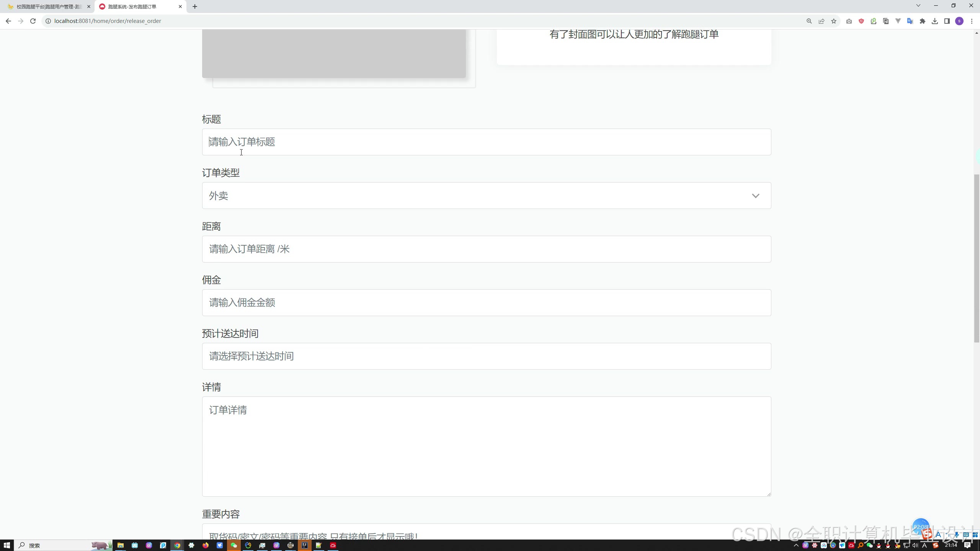Open the Windows Start menu
Image resolution: width=980 pixels, height=551 pixels.
[x=7, y=545]
